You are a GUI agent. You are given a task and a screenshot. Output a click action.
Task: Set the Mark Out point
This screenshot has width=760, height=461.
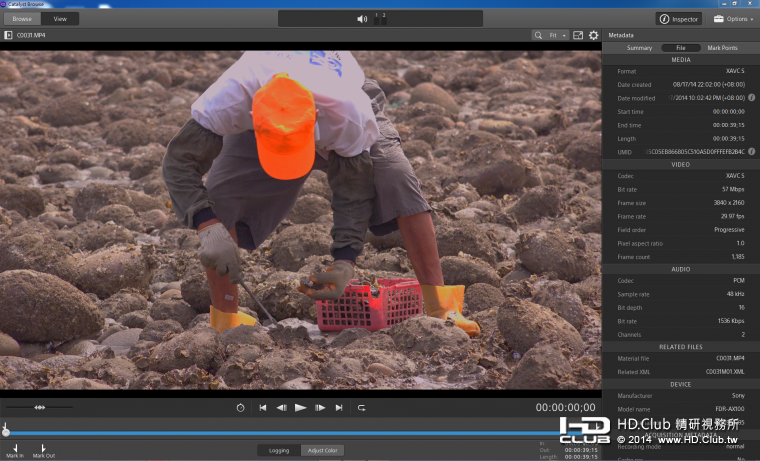[44, 451]
